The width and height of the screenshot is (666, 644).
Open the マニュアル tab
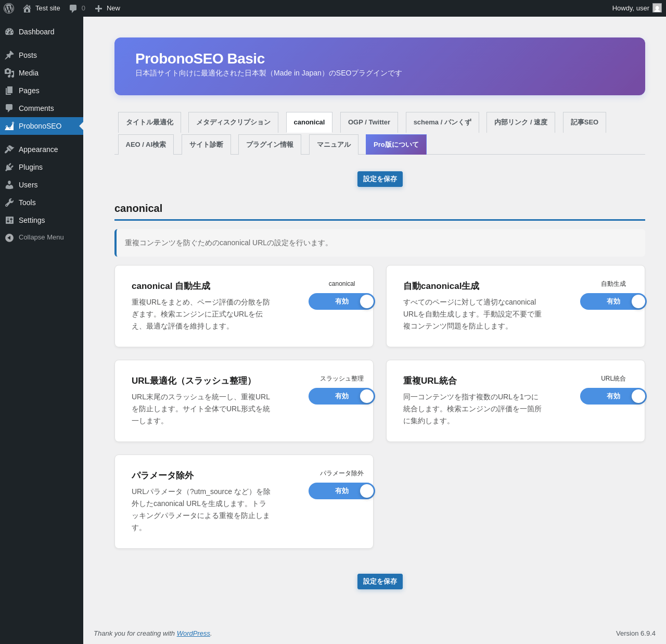point(334,145)
